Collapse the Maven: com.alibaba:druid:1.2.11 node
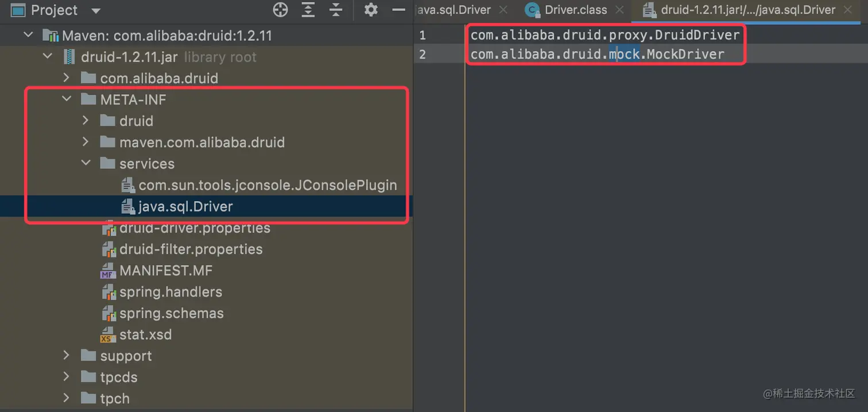Image resolution: width=868 pixels, height=412 pixels. pos(28,35)
